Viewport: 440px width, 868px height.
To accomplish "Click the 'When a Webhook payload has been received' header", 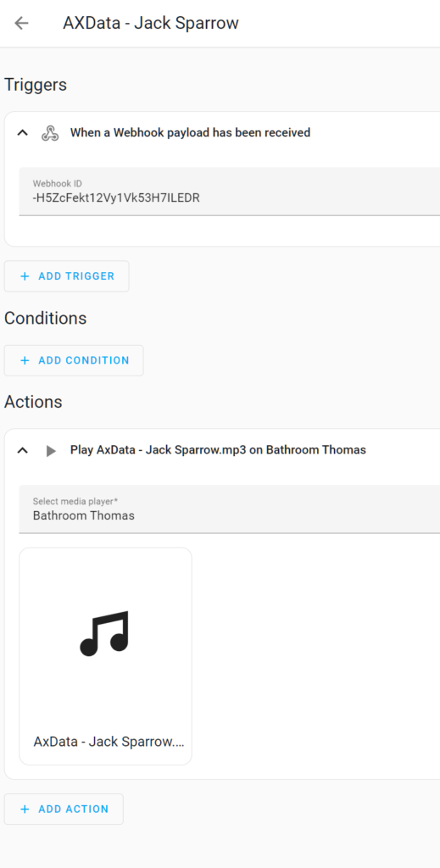I will [x=190, y=133].
